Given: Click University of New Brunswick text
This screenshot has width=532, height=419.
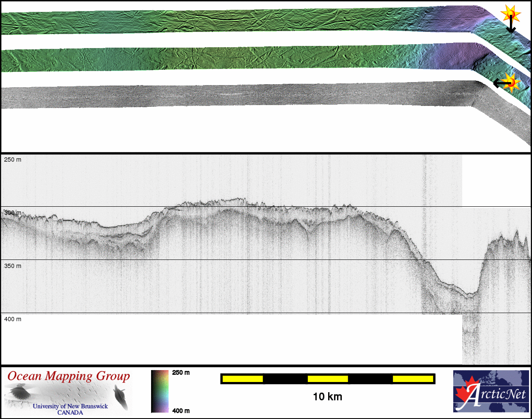Looking at the screenshot, I should point(70,406).
